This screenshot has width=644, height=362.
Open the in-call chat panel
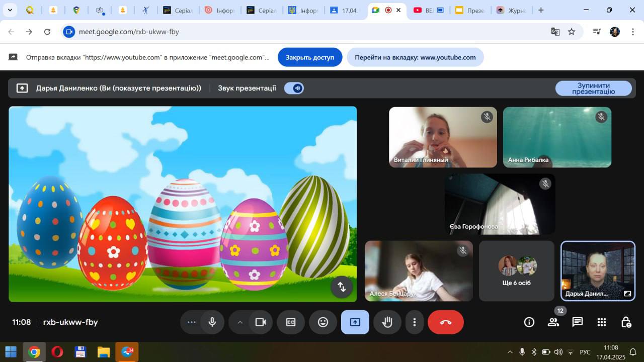point(577,322)
